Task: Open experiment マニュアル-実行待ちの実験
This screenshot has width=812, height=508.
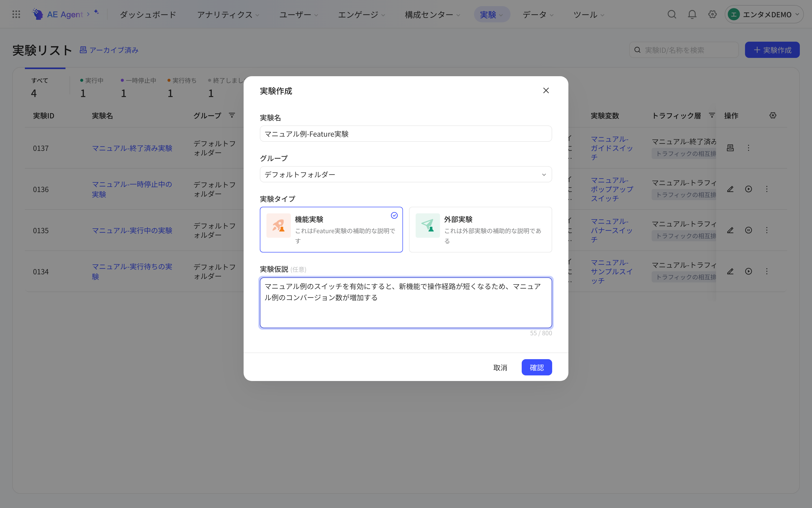Action: 132,272
